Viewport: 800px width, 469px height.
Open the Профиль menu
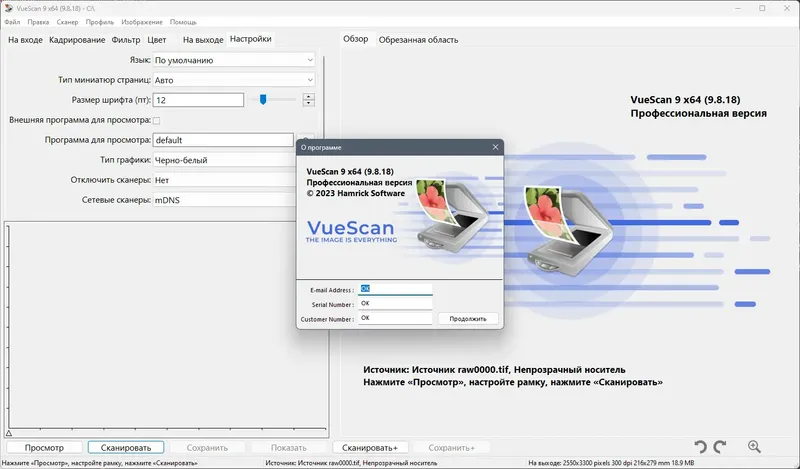pyautogui.click(x=99, y=22)
